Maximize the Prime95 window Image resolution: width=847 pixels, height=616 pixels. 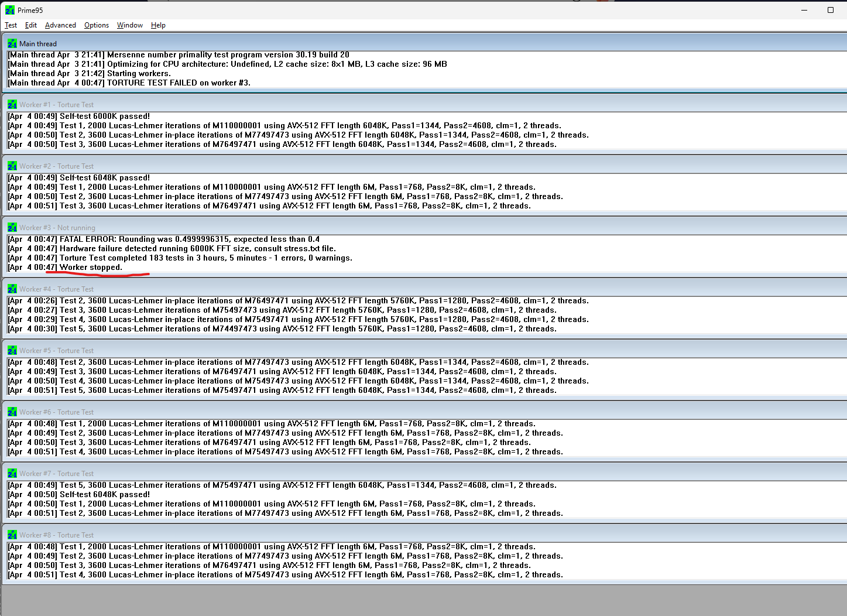(x=830, y=10)
